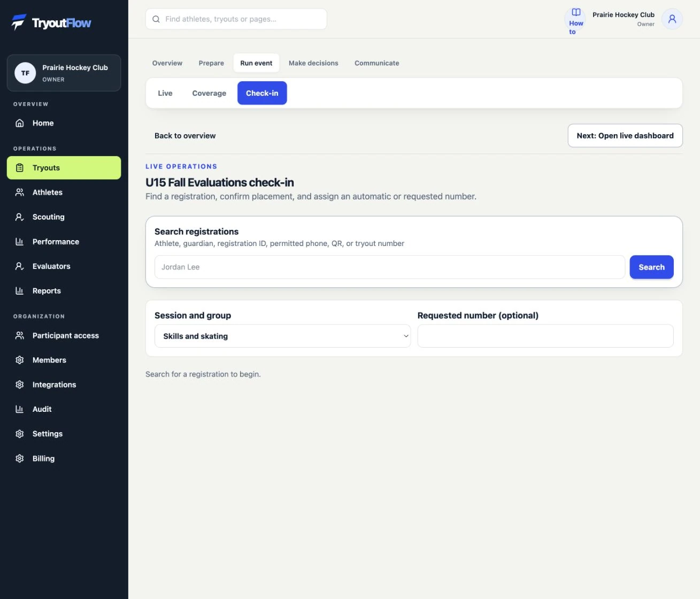
Task: Open the Evaluators section
Action: pyautogui.click(x=64, y=266)
